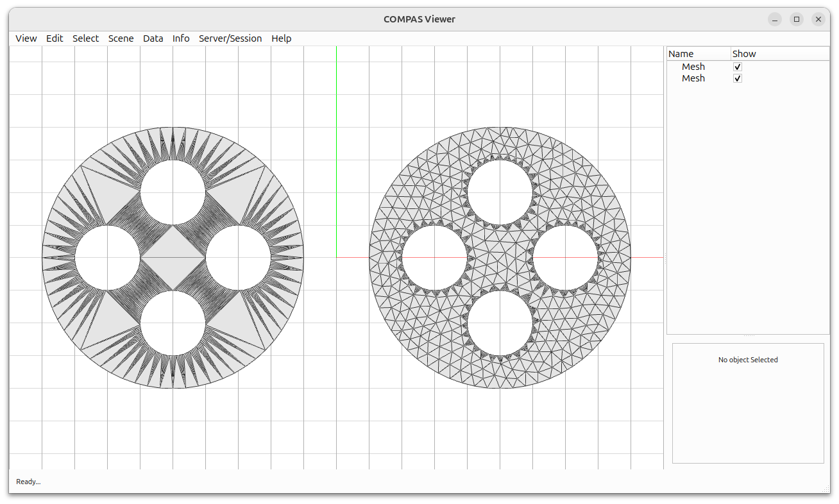Screen dimensions: 839x504
Task: Open the Select menu
Action: [85, 38]
